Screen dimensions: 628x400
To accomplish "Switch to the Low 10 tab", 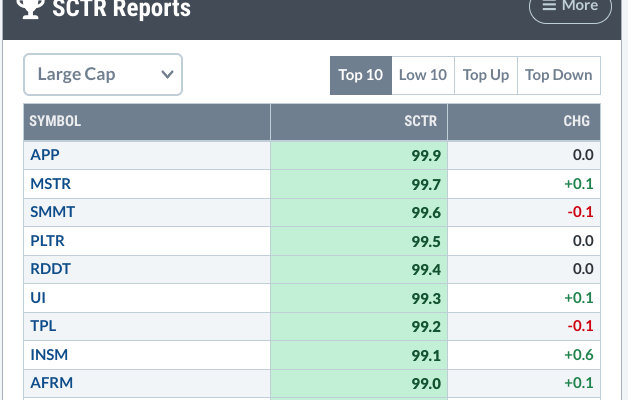I will click(x=423, y=75).
